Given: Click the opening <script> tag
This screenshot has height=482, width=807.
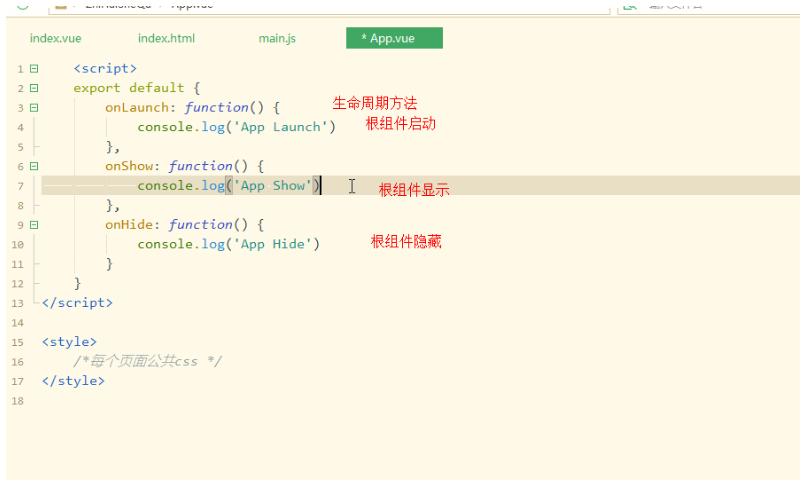Looking at the screenshot, I should click(105, 68).
